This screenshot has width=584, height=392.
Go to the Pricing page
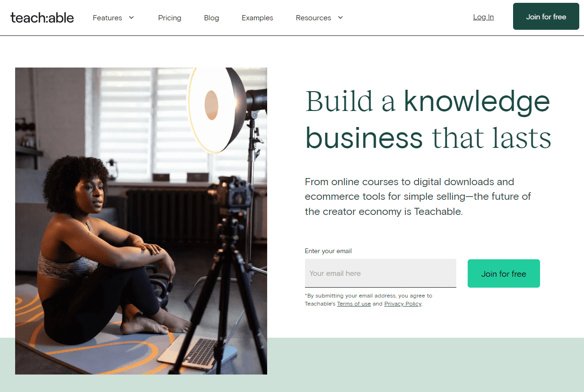170,17
